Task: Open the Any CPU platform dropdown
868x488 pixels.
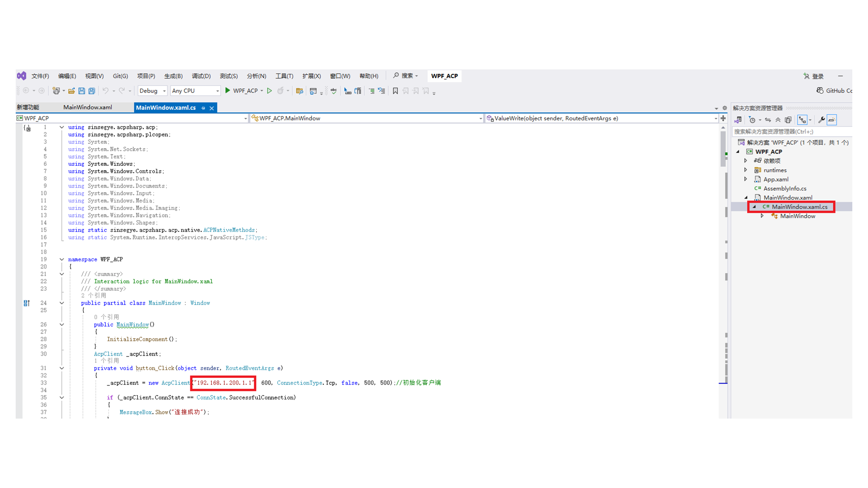Action: click(195, 91)
